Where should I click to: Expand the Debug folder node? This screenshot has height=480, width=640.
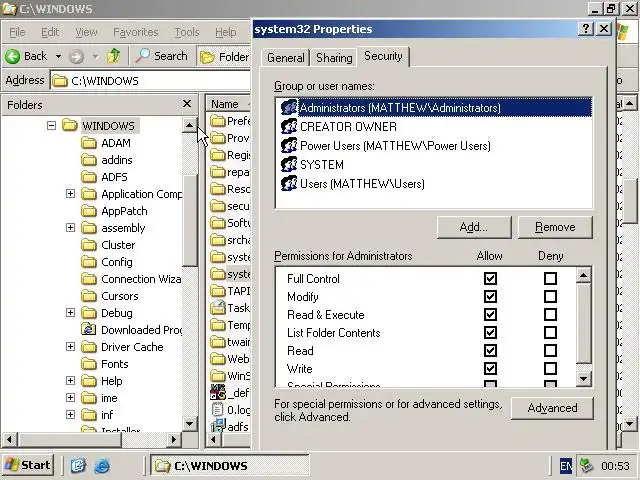coord(70,313)
